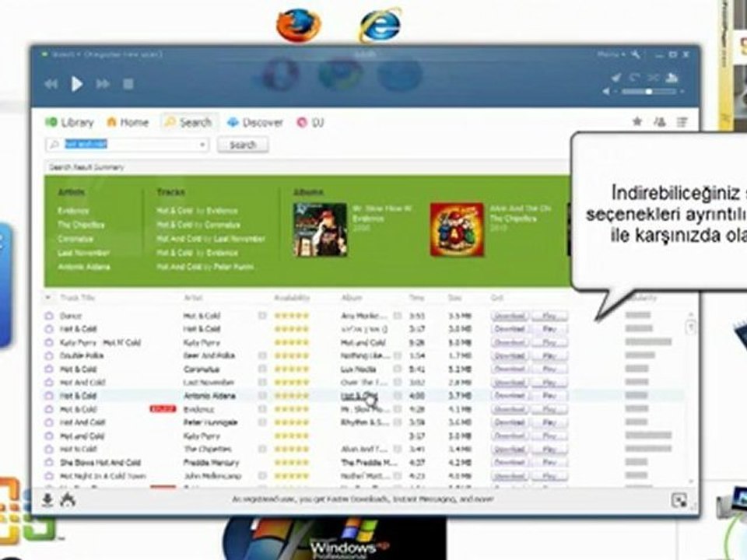The height and width of the screenshot is (560, 747).
Task: Toggle the shuffle crossed-arrows icon
Action: (x=653, y=77)
